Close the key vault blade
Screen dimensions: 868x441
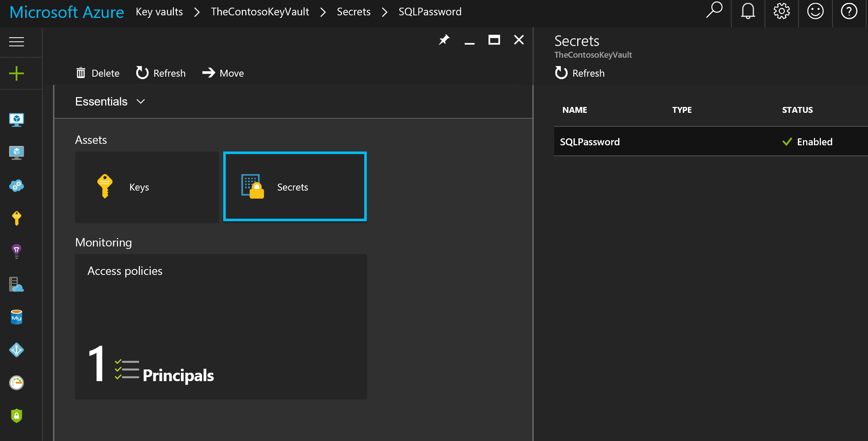[x=519, y=40]
